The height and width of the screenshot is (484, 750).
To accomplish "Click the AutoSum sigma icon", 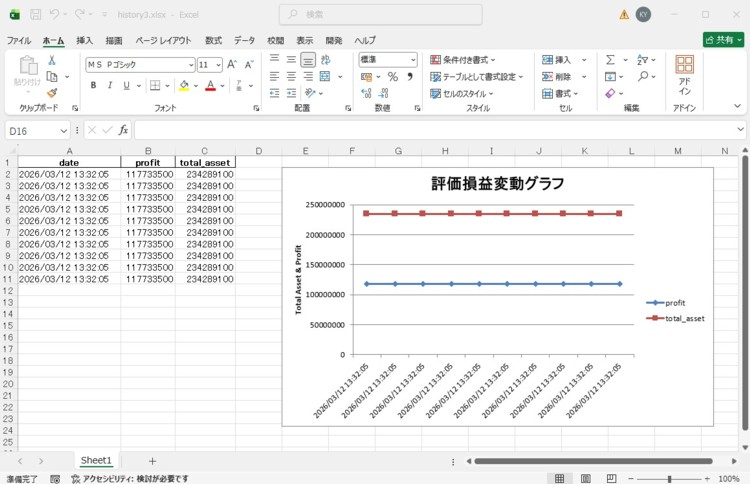I will [610, 60].
